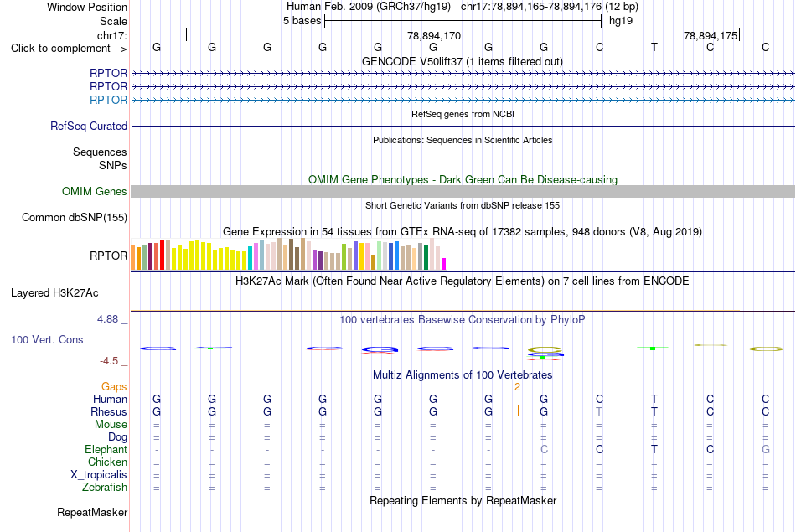Image resolution: width=796 pixels, height=532 pixels.
Task: Open the RefSeq Curated track label
Action: [x=89, y=126]
